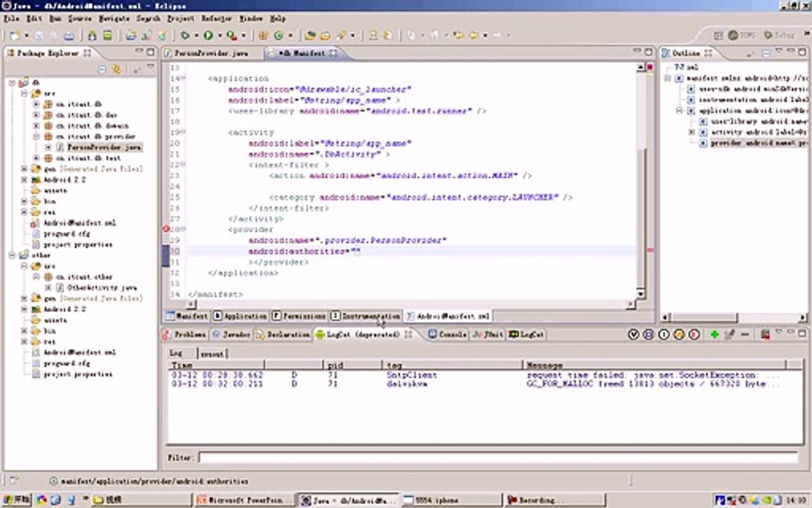Click Collapse All in Package Explorer
812x508 pixels.
tap(102, 68)
